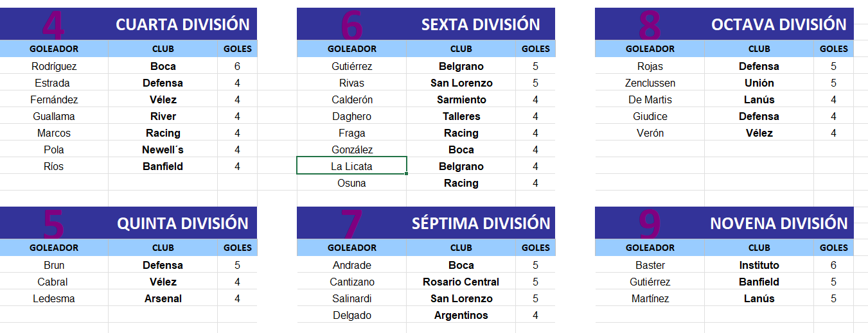868x333 pixels.
Task: Select the Instituto club cell
Action: pos(759,265)
